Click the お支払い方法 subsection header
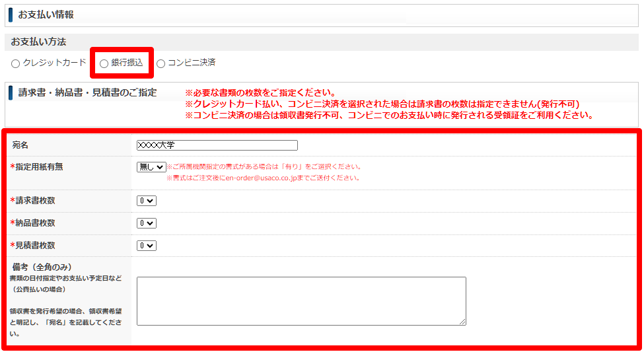The image size is (644, 352). [38, 42]
